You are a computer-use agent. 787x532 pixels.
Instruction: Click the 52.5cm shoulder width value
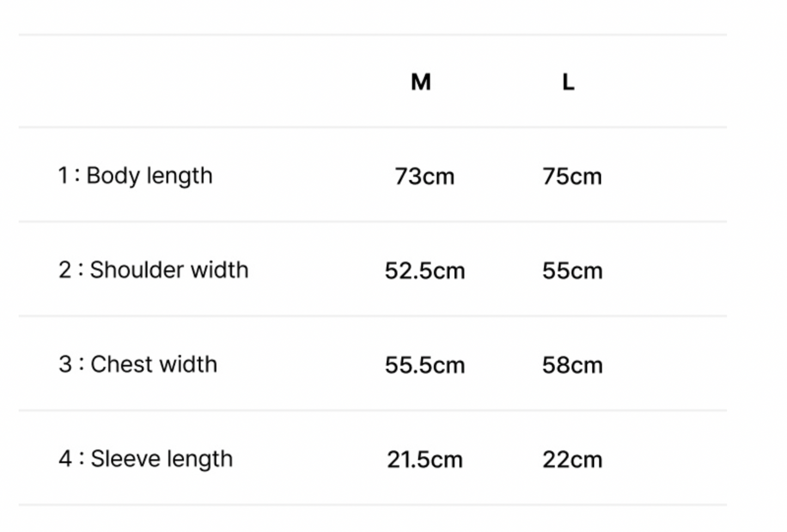point(425,271)
